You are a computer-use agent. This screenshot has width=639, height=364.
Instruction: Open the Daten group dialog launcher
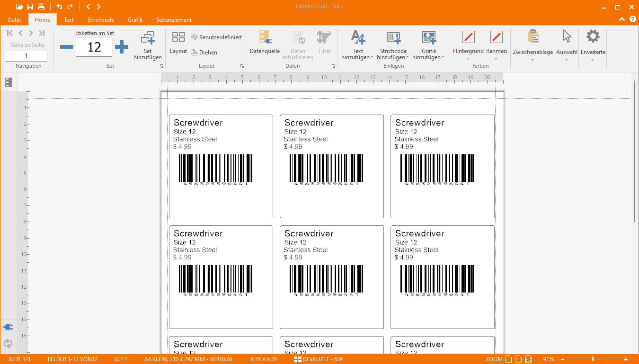[x=333, y=66]
